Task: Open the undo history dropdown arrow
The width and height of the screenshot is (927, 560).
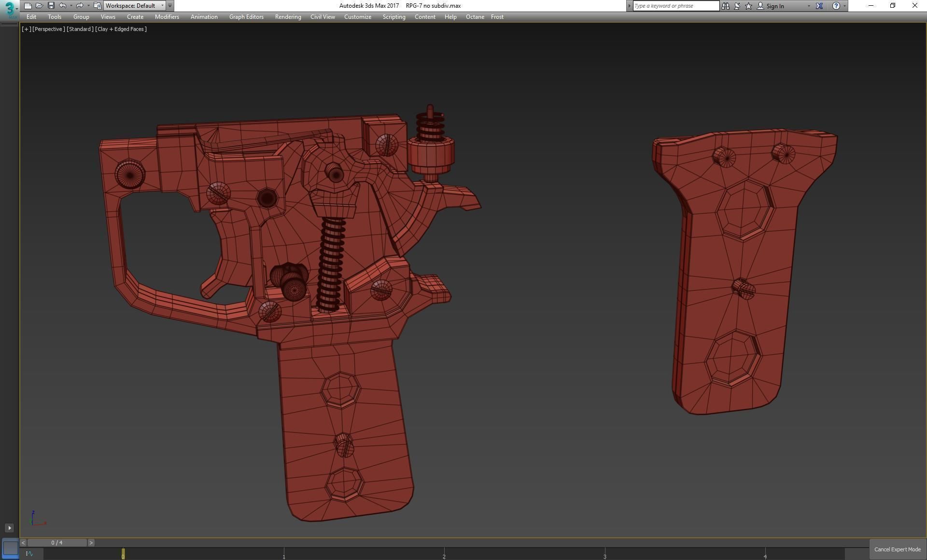Action: (x=71, y=6)
